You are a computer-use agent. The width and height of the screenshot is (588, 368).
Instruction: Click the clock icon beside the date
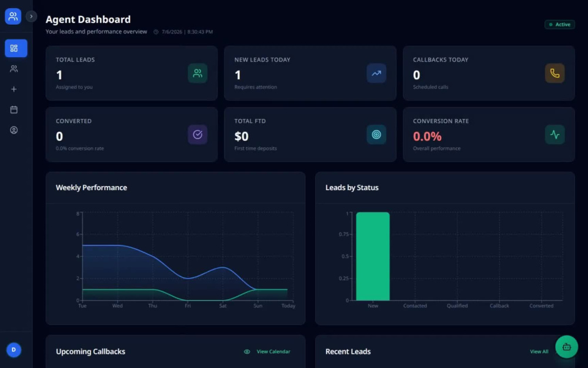click(156, 32)
